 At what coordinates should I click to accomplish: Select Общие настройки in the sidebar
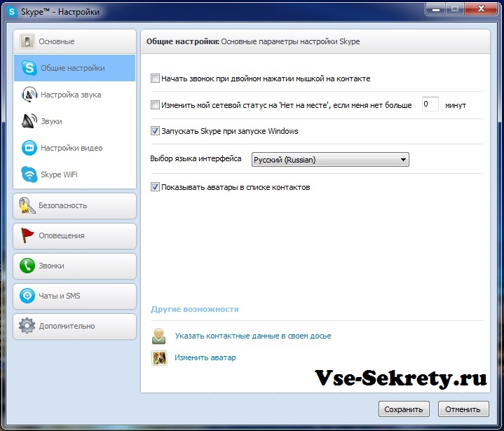pyautogui.click(x=74, y=68)
